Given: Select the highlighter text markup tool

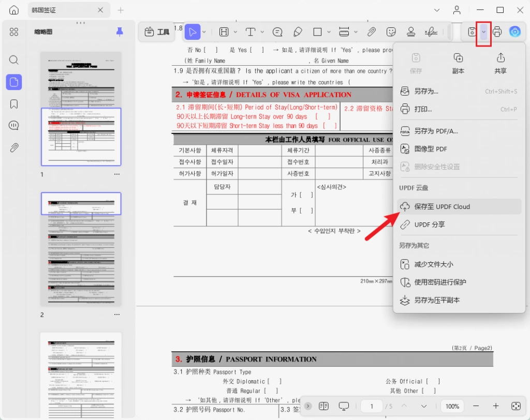Looking at the screenshot, I should [x=224, y=32].
